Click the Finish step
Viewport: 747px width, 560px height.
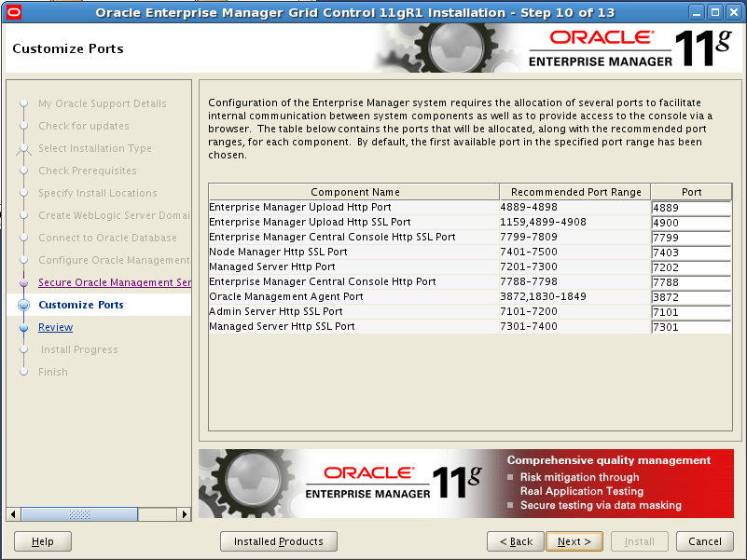click(53, 372)
